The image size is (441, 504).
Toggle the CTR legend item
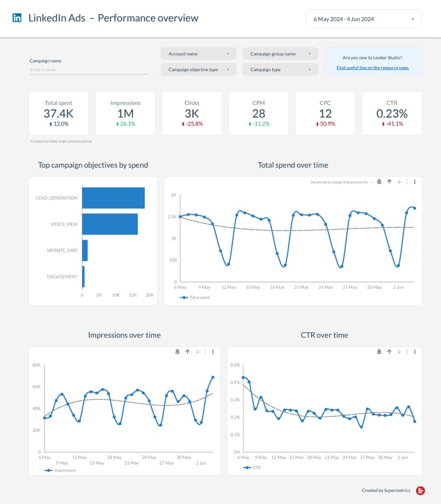tap(254, 467)
